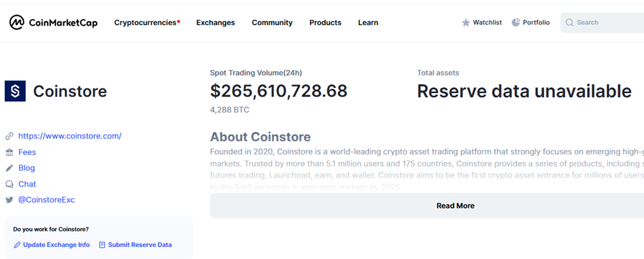The image size is (644, 259).
Task: Click the 4,288 BTC volume text
Action: pos(229,110)
